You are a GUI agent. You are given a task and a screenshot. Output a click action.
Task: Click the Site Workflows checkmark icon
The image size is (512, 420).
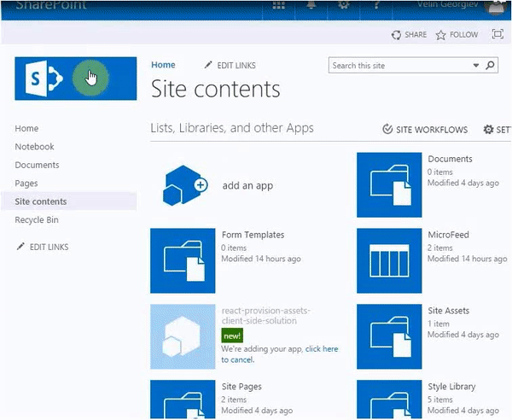click(387, 129)
